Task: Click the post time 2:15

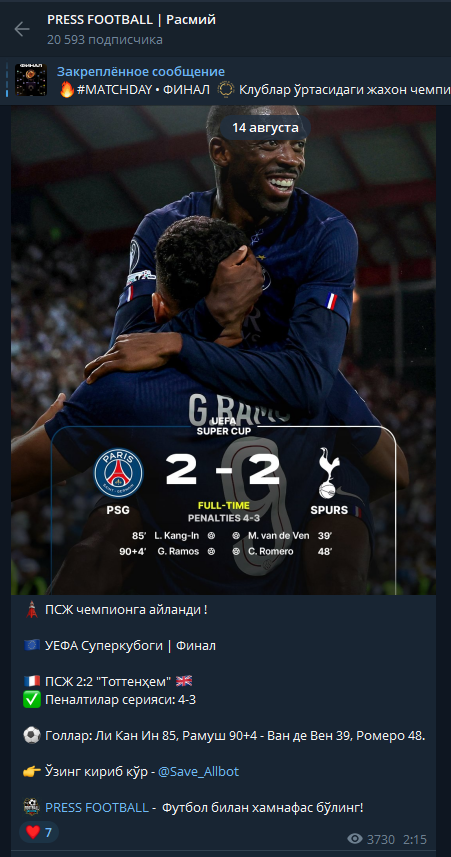Action: click(x=415, y=839)
